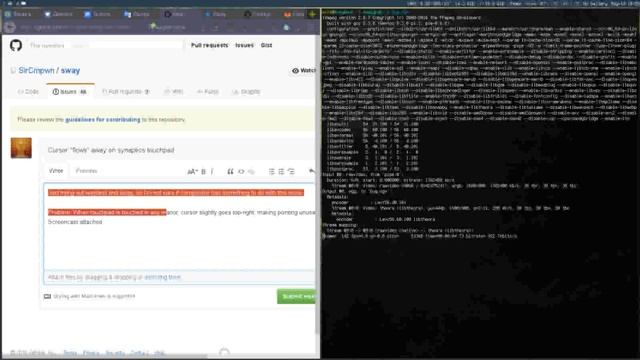This screenshot has width=640, height=360.
Task: Switch to the Preview tab of the editor
Action: 86,171
